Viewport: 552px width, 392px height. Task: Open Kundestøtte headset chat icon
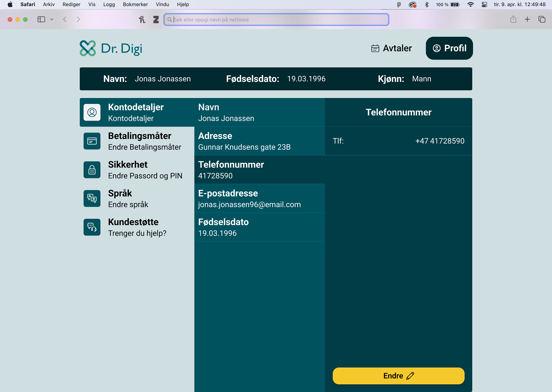92,227
